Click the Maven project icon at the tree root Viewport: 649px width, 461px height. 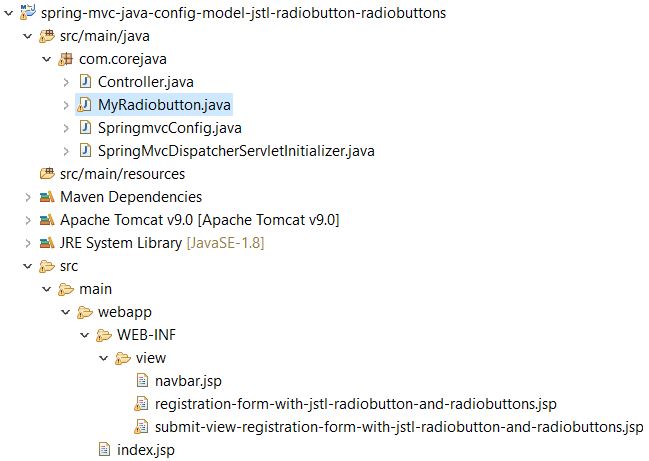pyautogui.click(x=28, y=12)
